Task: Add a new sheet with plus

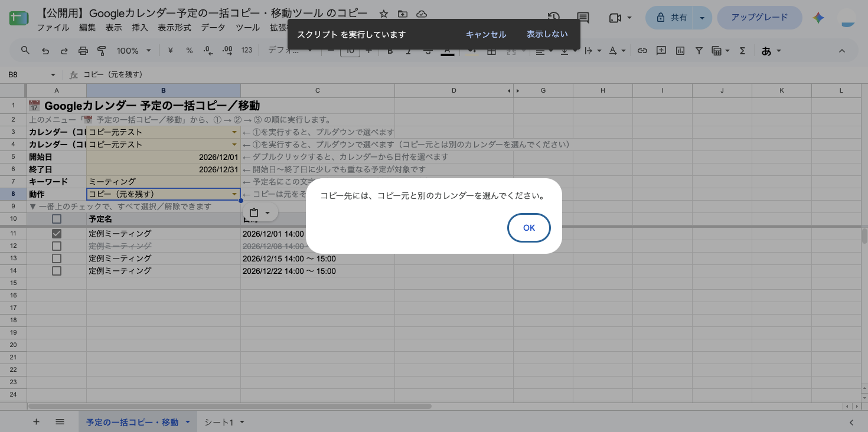Action: [x=37, y=422]
